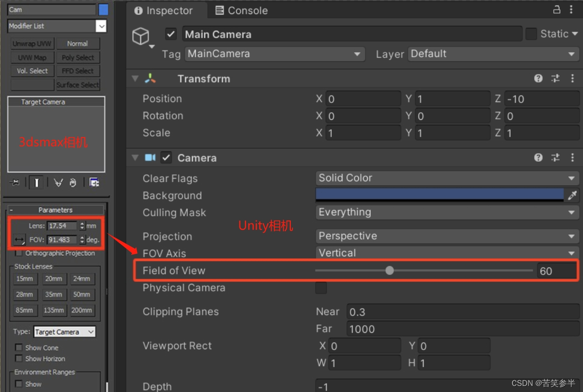Click the Main Camera name field
This screenshot has height=392, width=583.
(352, 34)
